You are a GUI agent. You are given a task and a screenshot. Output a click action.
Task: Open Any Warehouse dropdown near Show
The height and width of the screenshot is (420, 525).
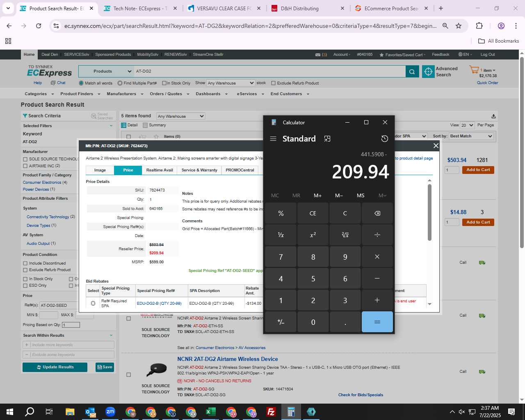click(x=231, y=83)
